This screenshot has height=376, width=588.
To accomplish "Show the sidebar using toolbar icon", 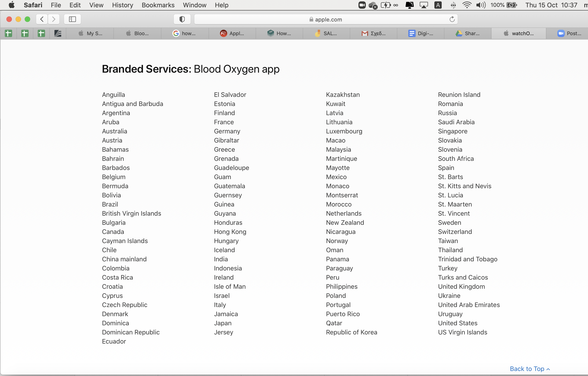I will pos(72,19).
